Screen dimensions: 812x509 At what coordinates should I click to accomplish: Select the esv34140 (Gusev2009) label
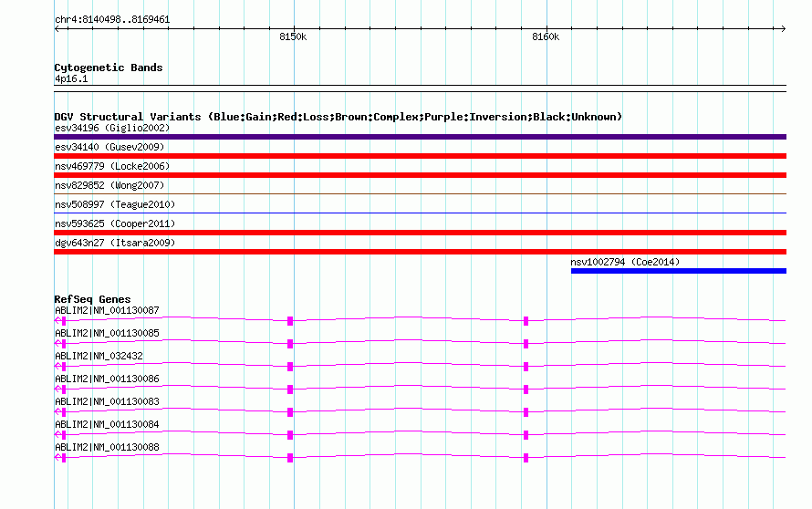coord(109,147)
